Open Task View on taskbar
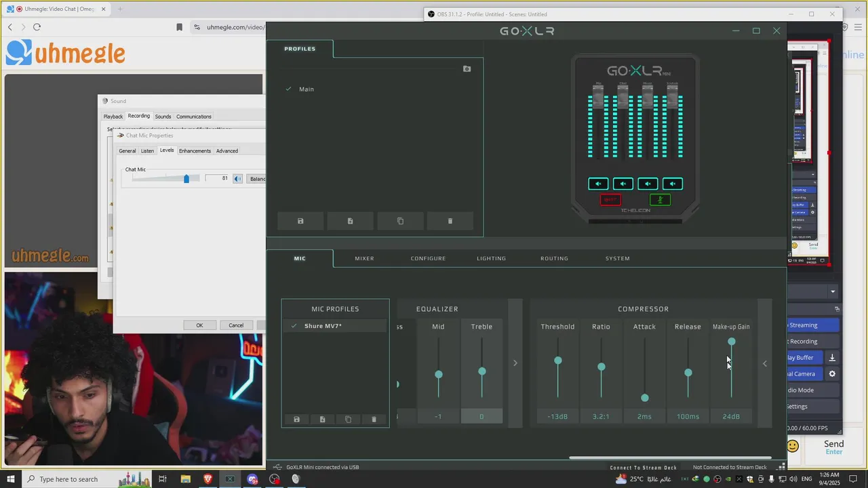 click(163, 479)
